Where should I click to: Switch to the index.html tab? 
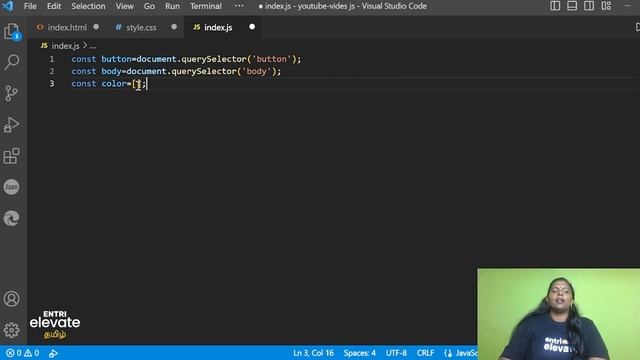[67, 27]
